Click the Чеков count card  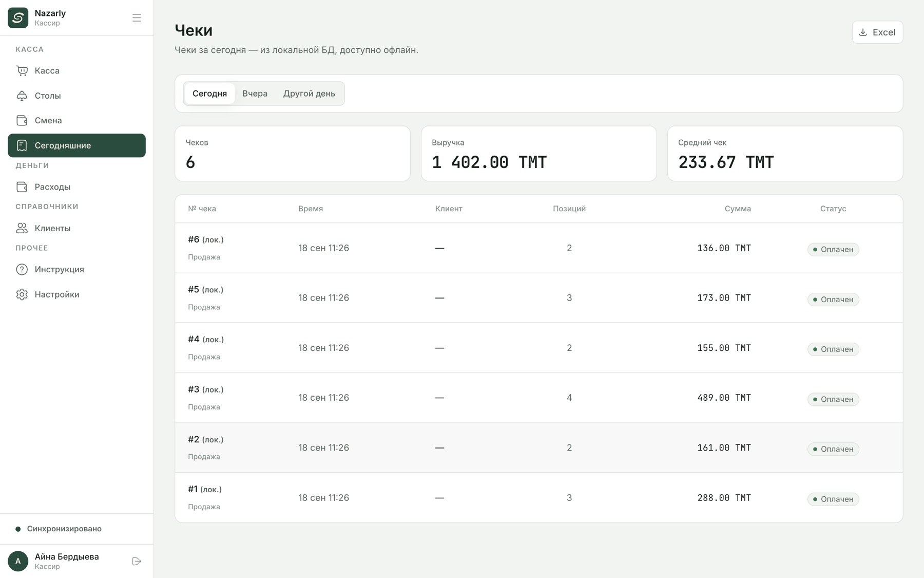293,154
